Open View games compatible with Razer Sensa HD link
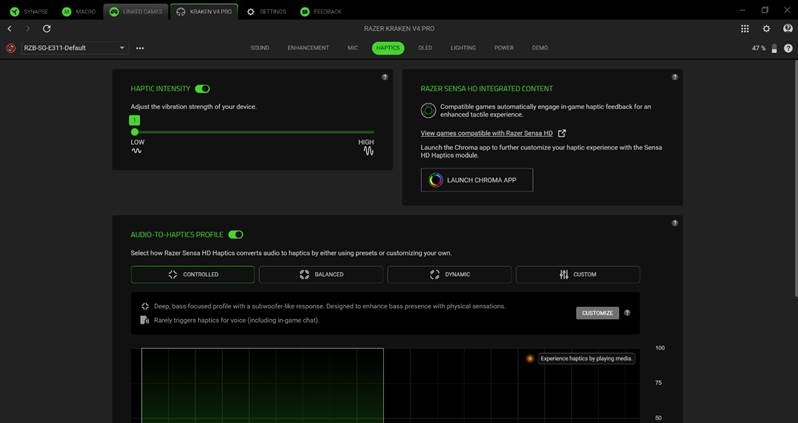Screen dimensions: 798x423 [x=487, y=133]
